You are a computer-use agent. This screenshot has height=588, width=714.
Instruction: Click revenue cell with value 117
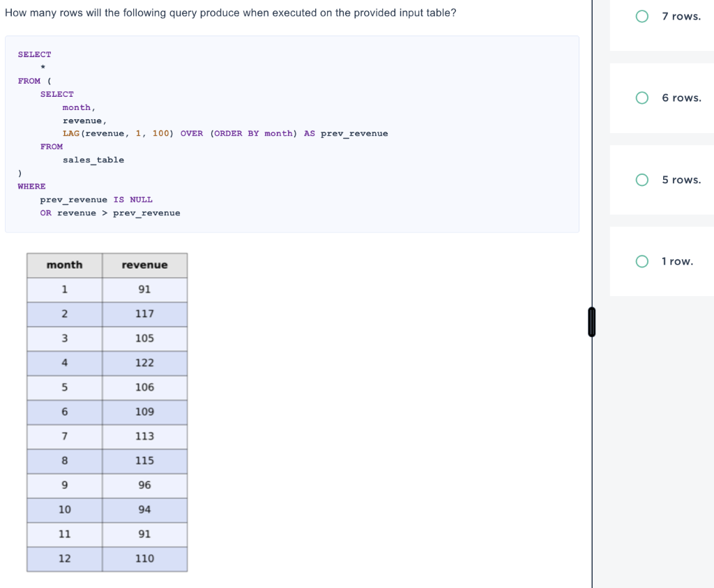click(145, 314)
